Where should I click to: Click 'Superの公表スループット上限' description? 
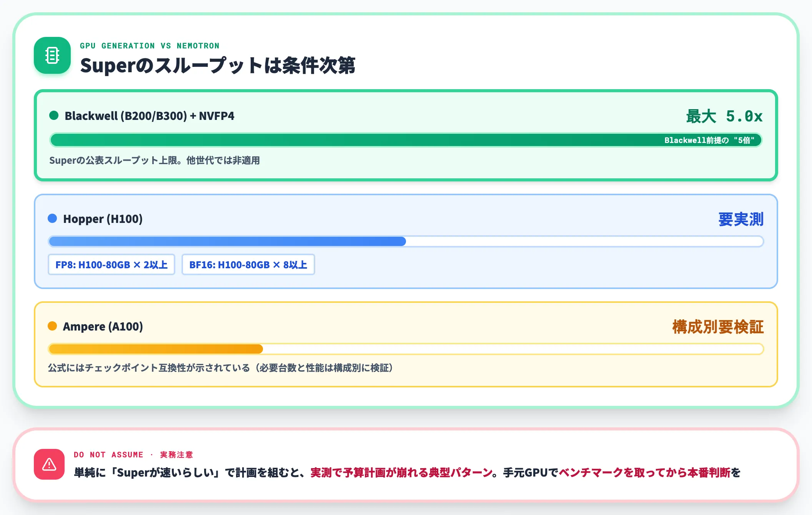click(x=155, y=160)
